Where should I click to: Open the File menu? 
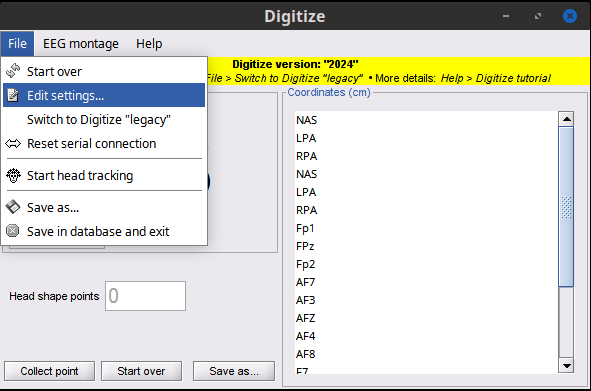17,44
